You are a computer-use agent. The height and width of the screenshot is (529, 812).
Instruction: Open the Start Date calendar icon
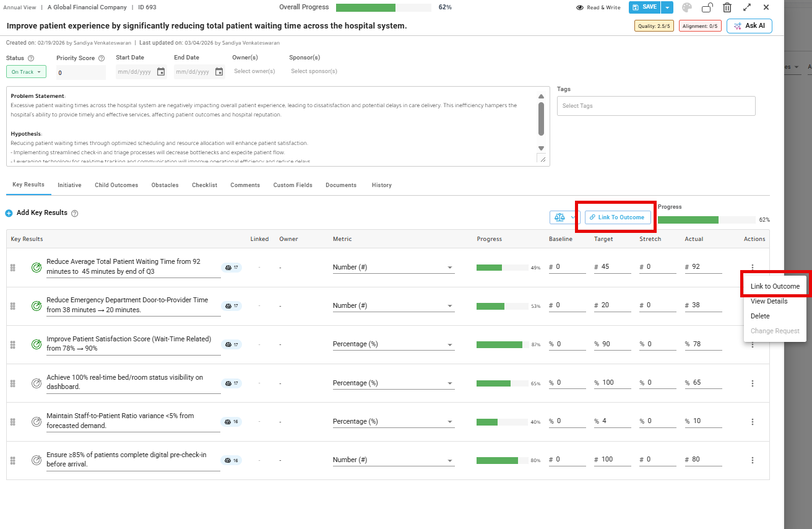[161, 72]
